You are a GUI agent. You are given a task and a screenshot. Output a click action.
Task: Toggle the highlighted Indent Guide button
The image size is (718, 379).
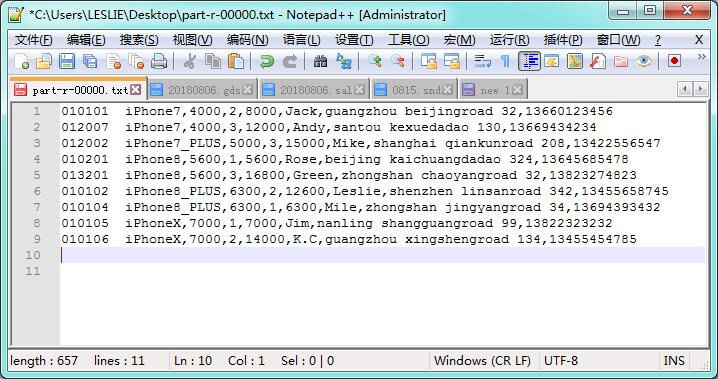pos(529,61)
